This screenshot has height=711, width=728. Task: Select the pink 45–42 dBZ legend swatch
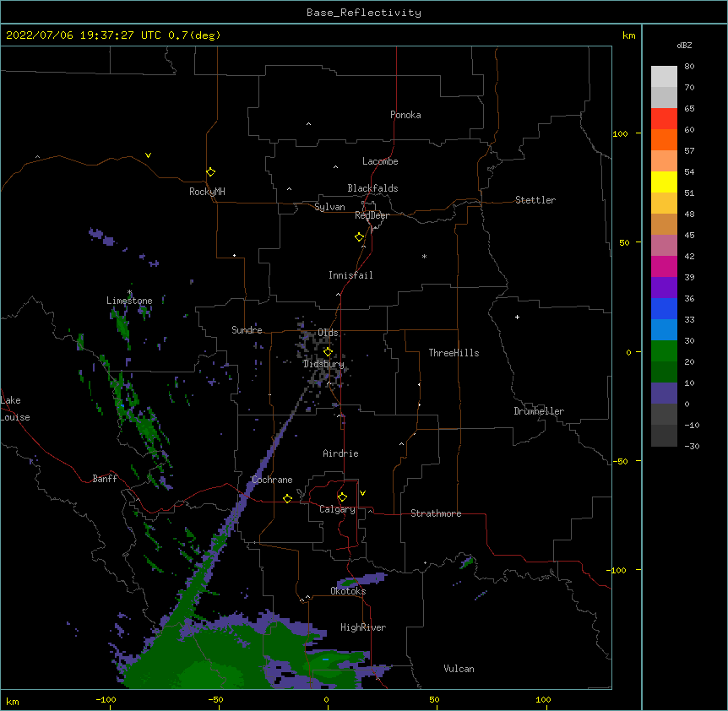point(664,246)
